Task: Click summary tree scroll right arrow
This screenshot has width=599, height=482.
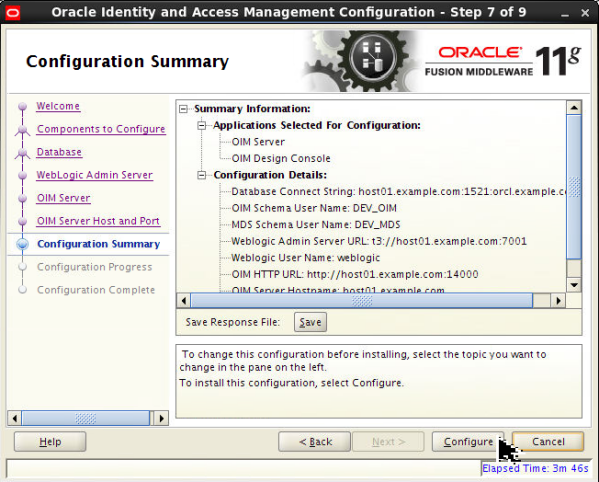Action: [558, 301]
